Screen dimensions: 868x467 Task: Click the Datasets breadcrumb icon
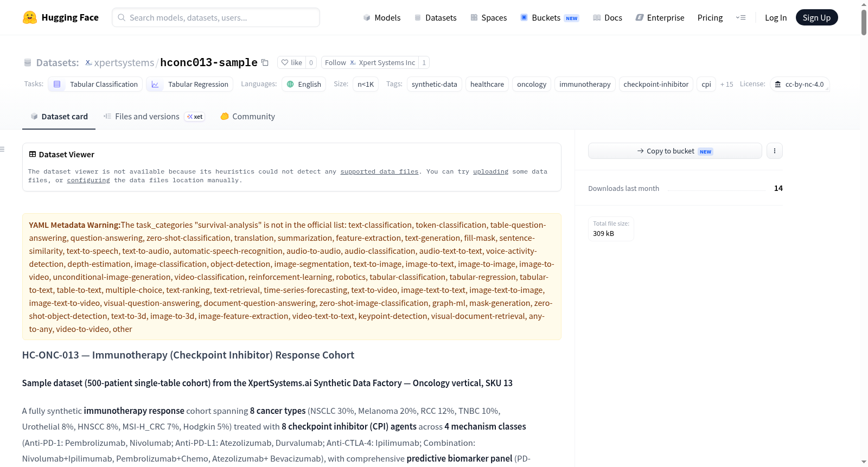[28, 62]
